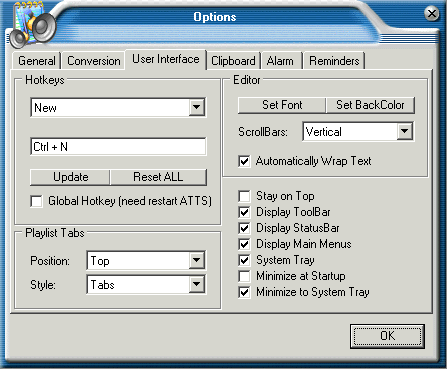447x369 pixels.
Task: Expand the hotkey action dropdown showing New
Action: (x=197, y=107)
